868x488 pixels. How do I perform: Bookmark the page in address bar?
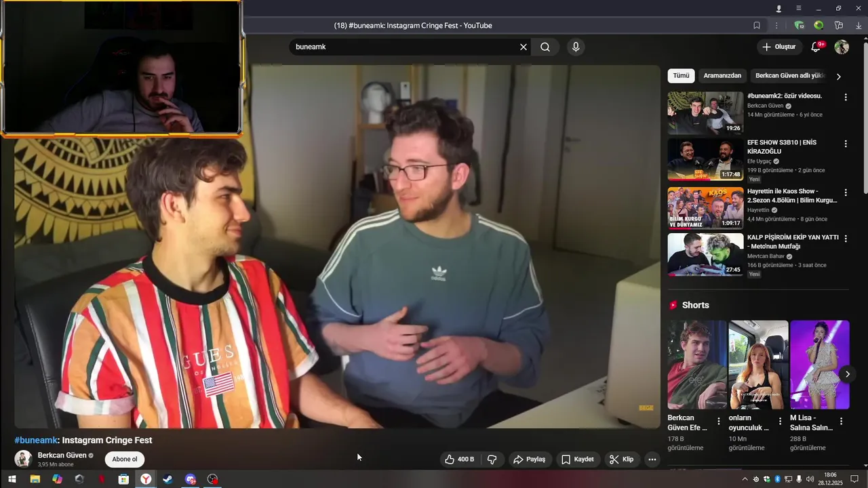click(x=757, y=26)
